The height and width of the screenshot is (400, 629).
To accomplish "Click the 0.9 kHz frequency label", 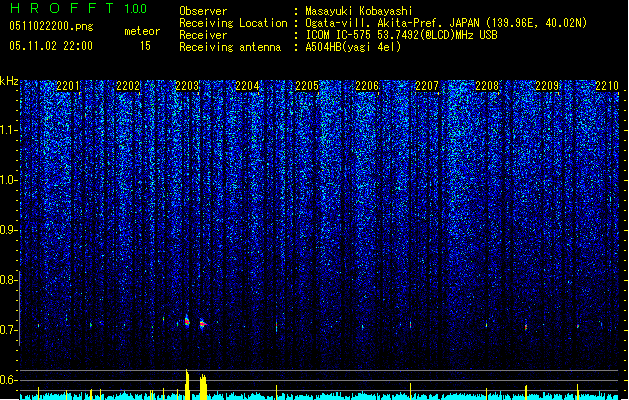I will 7,230.
